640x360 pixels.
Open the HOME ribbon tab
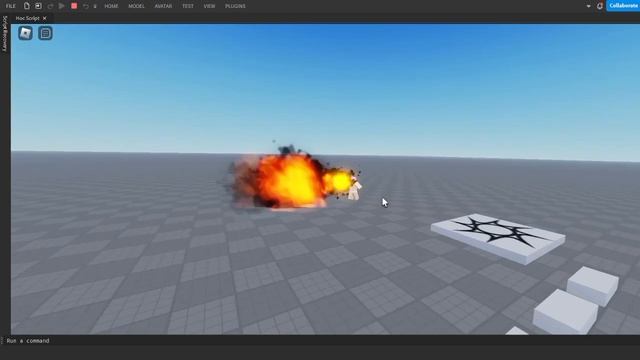tap(111, 6)
